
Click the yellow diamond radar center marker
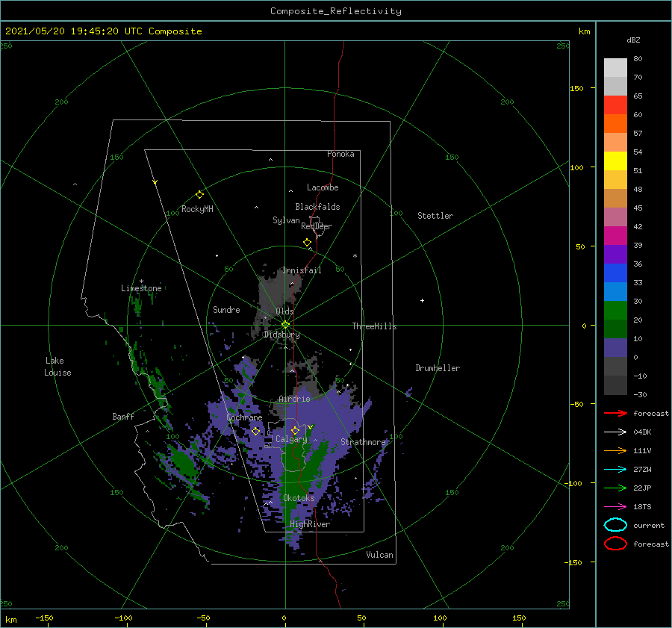[x=285, y=325]
